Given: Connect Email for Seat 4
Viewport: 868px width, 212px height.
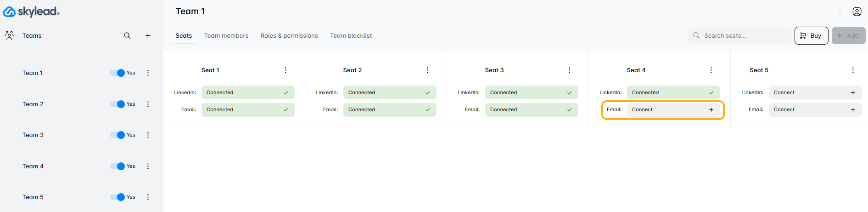Looking at the screenshot, I should (673, 109).
